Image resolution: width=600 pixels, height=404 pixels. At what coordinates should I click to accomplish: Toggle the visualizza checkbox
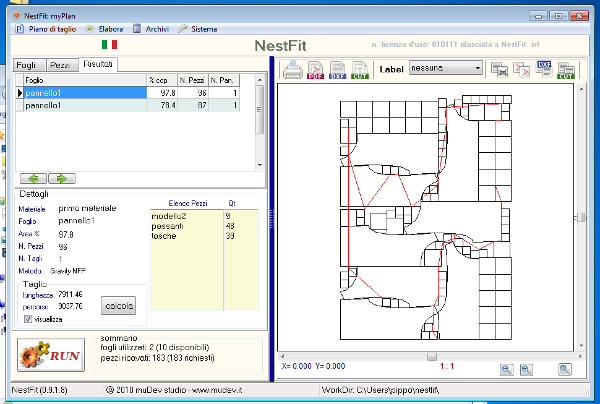[x=28, y=319]
